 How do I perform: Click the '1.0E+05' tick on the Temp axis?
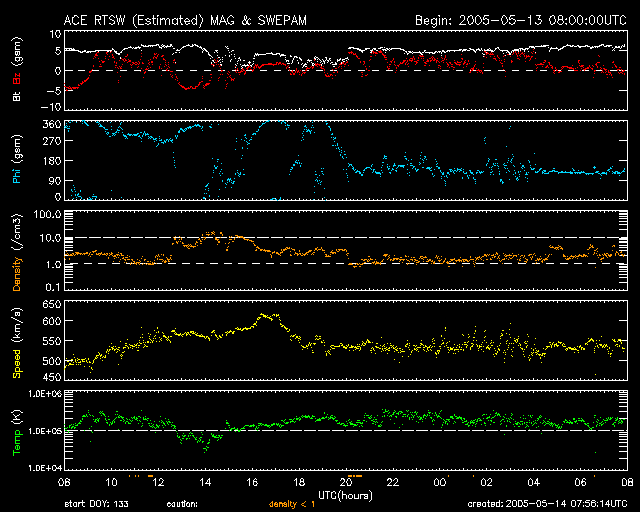tap(45, 431)
